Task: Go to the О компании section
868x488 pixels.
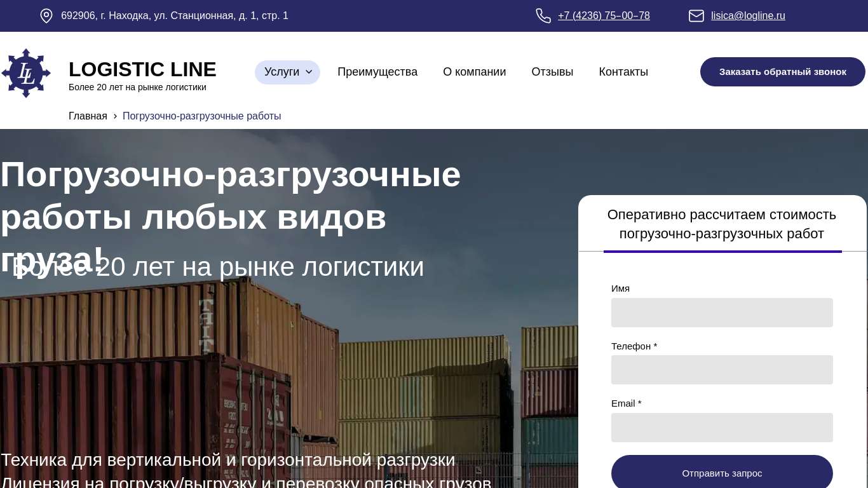Action: [x=474, y=72]
